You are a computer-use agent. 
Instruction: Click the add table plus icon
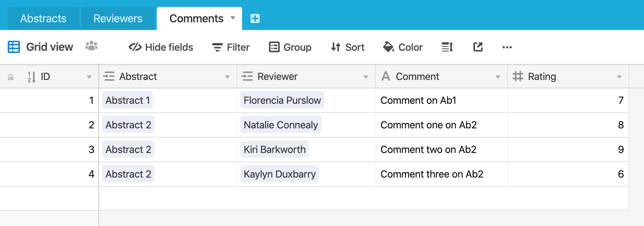tap(255, 18)
